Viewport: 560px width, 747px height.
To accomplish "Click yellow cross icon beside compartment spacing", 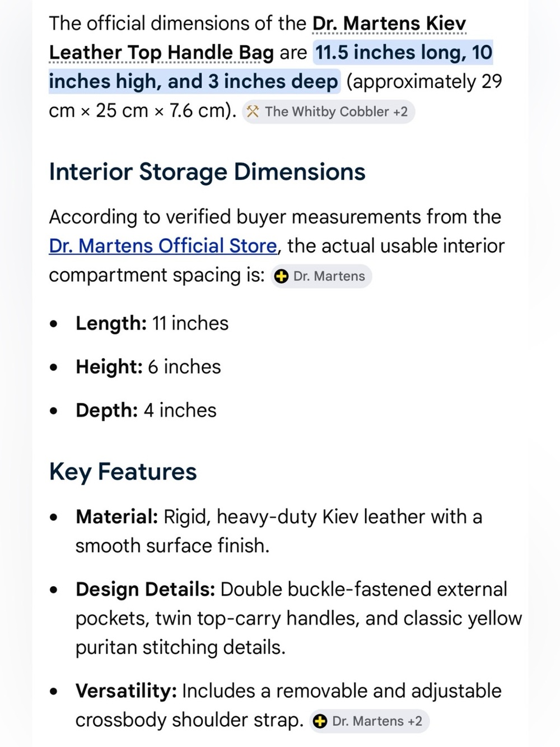I will (282, 276).
